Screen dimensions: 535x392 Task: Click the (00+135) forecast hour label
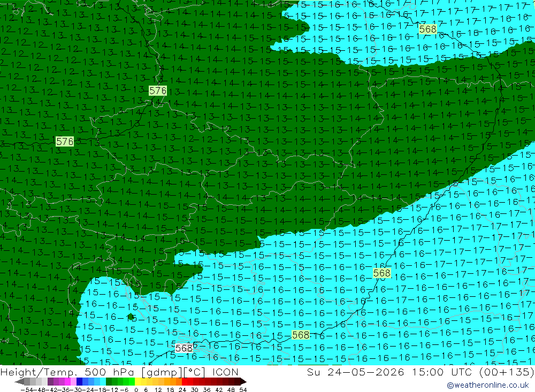point(506,372)
